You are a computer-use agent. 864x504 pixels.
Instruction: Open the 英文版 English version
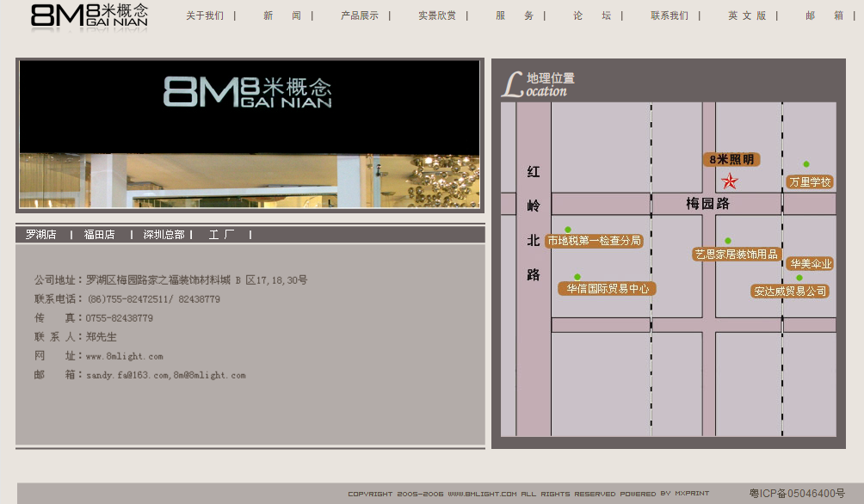748,15
